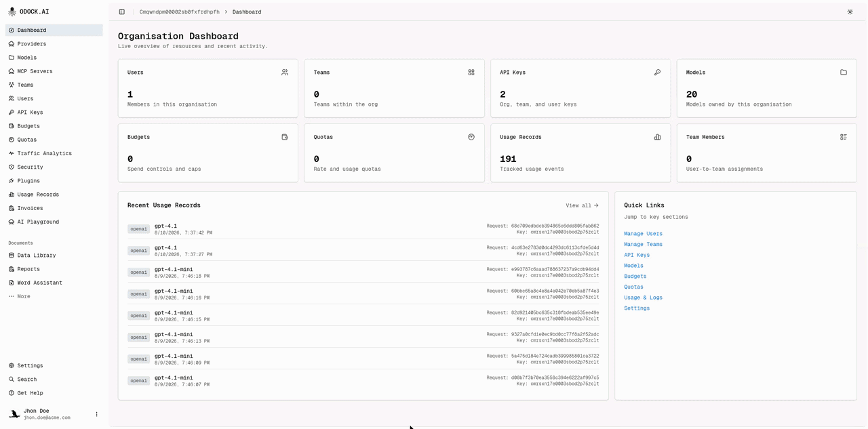The height and width of the screenshot is (429, 868).
Task: Open the Quotas quick link
Action: [633, 287]
